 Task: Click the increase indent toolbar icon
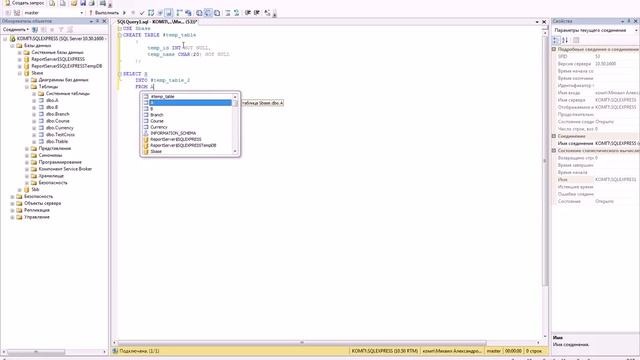pos(257,13)
